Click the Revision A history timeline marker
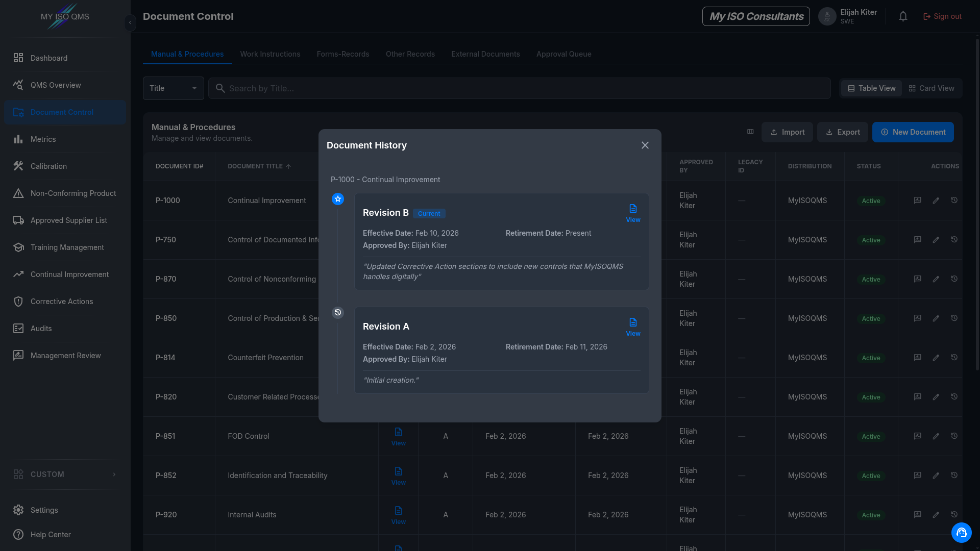This screenshot has width=980, height=551. [x=338, y=313]
